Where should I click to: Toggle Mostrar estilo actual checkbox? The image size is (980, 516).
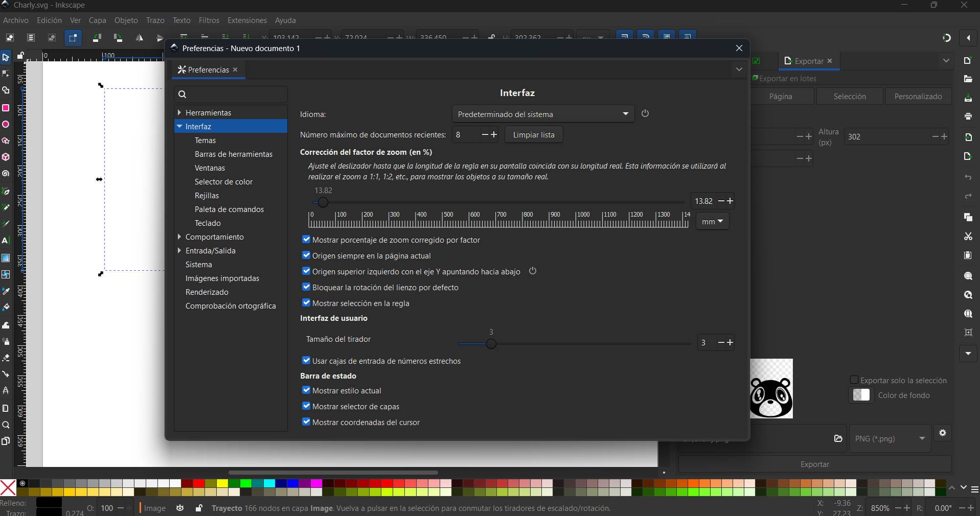click(306, 390)
